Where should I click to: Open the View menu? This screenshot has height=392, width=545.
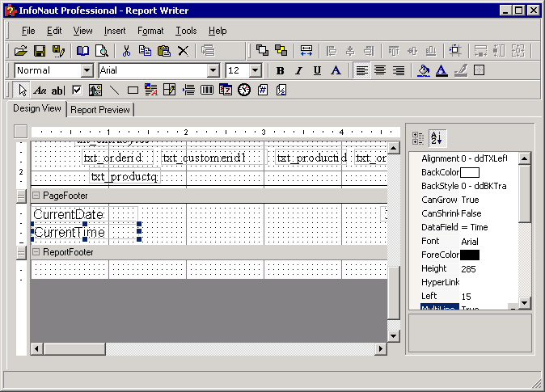82,31
